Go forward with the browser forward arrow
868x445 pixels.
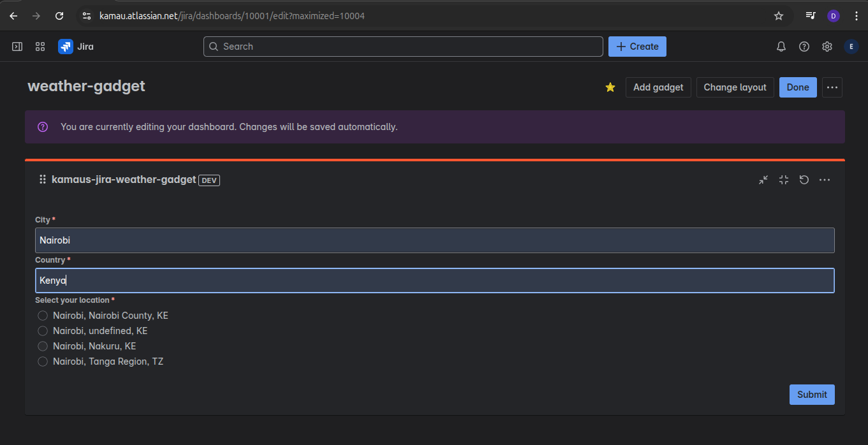[36, 16]
